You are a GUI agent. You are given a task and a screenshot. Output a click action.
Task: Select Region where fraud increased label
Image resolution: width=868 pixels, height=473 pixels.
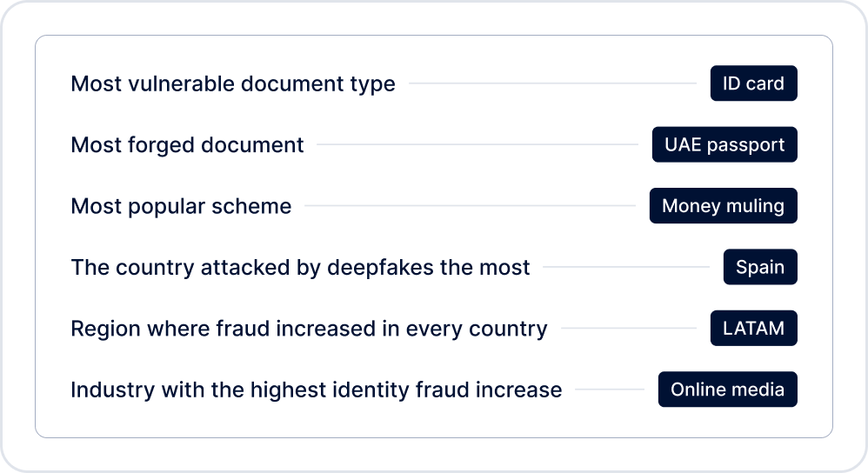tap(309, 329)
